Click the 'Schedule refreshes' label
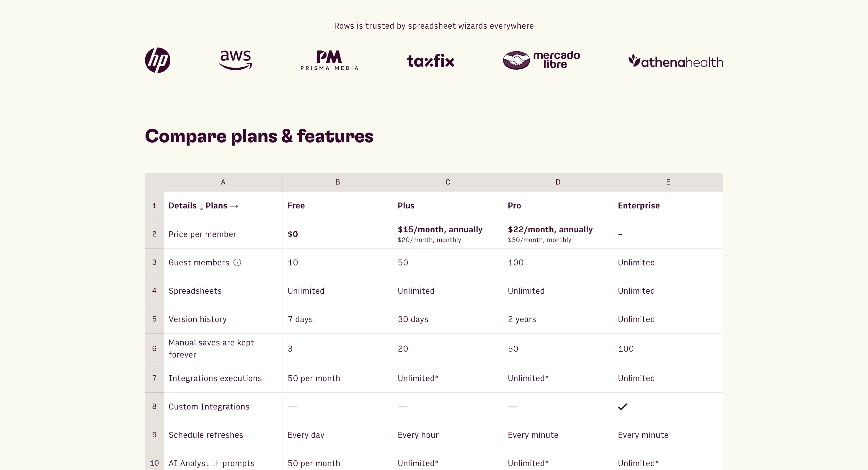868x470 pixels. [206, 435]
